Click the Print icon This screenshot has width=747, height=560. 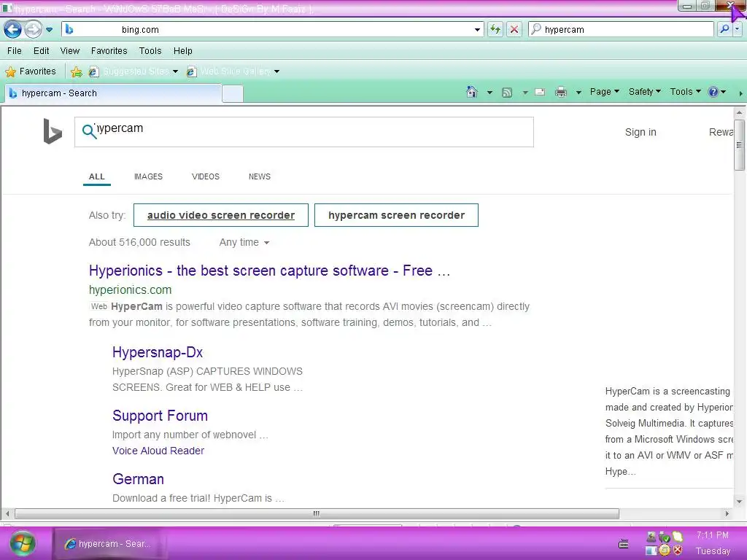(x=561, y=92)
